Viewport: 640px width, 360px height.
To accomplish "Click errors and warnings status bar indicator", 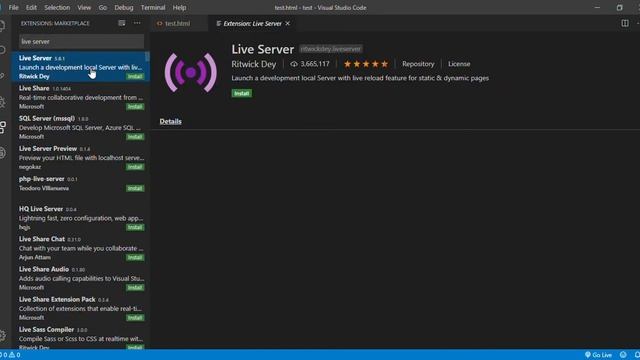I will point(11,355).
